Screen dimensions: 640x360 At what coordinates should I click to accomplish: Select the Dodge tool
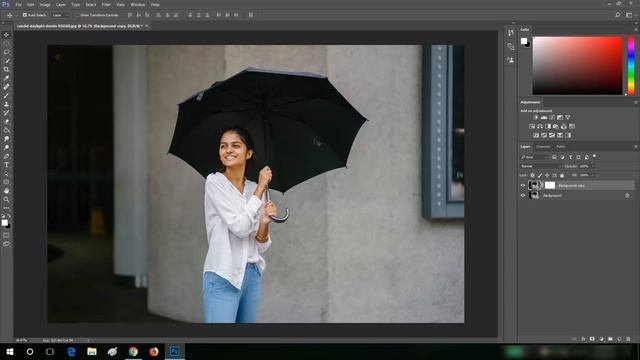(x=6, y=148)
